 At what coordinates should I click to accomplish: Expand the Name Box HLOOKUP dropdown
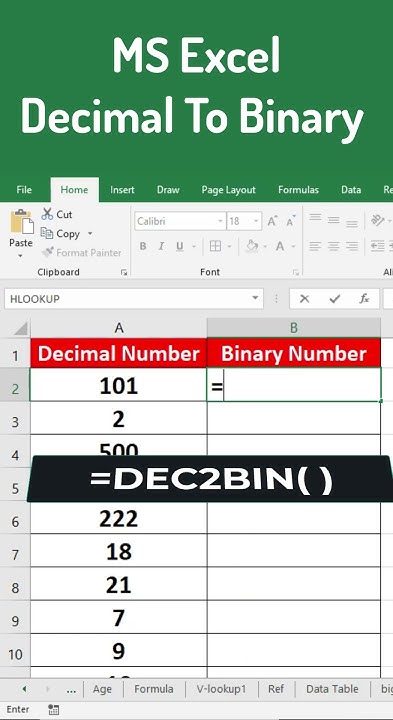[255, 298]
